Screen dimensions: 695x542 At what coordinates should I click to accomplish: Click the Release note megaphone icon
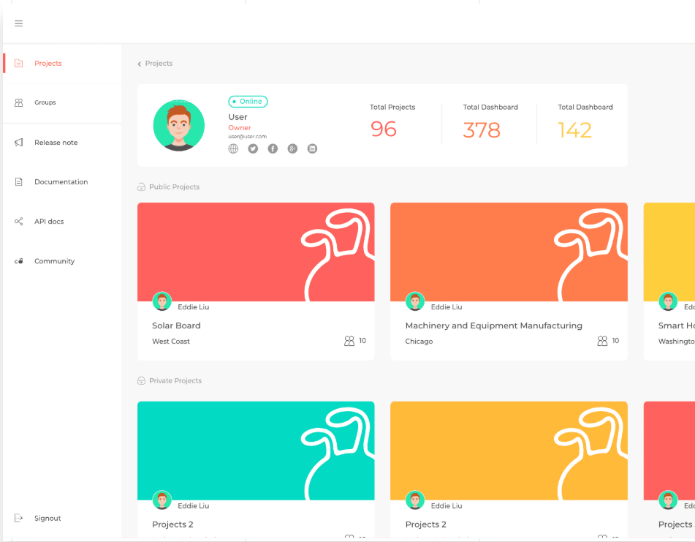tap(19, 142)
